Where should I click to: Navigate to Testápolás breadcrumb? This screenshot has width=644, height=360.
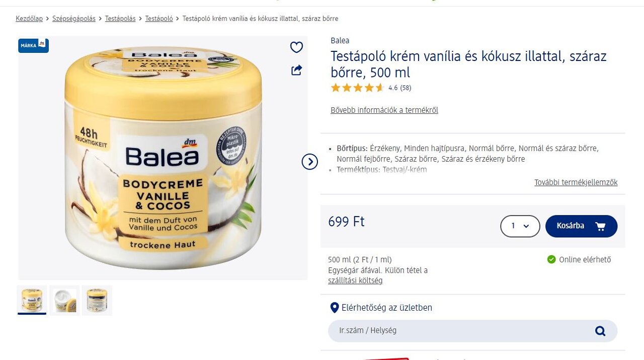(120, 19)
